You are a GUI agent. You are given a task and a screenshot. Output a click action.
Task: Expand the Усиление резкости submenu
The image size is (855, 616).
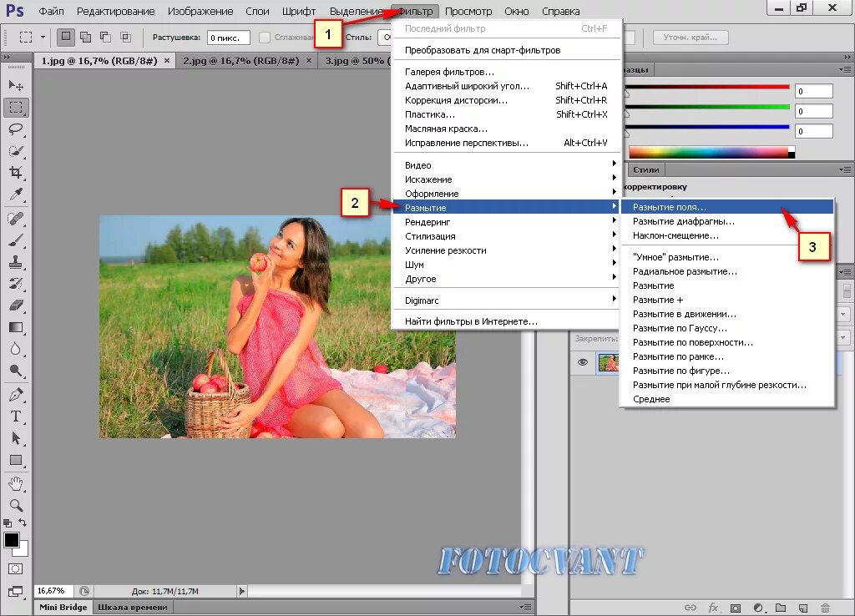coord(506,250)
